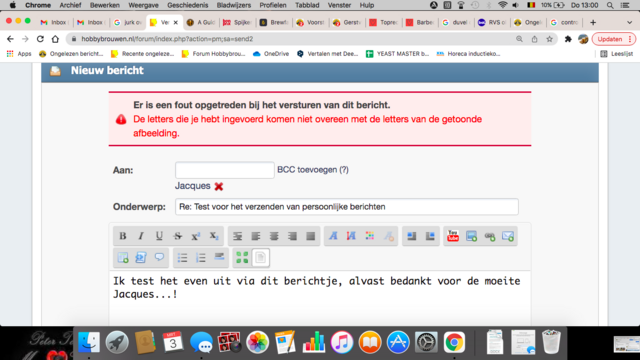Toggle italic formatting in the editor
The height and width of the screenshot is (360, 640).
click(x=141, y=236)
